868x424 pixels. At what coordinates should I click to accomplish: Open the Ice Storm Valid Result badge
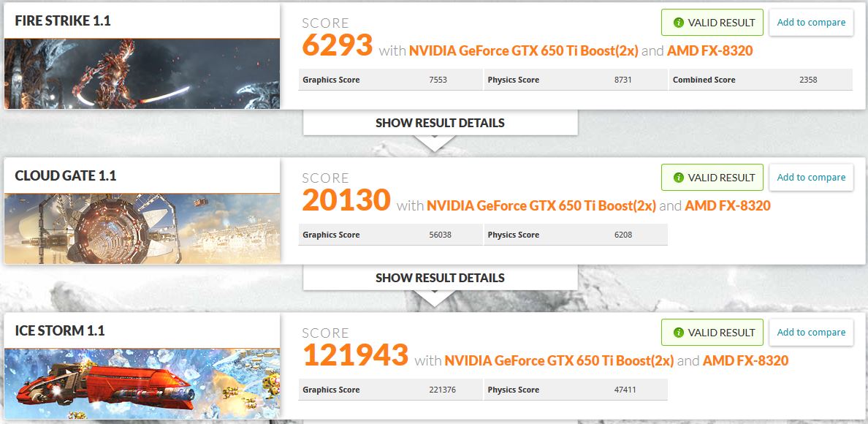point(712,333)
